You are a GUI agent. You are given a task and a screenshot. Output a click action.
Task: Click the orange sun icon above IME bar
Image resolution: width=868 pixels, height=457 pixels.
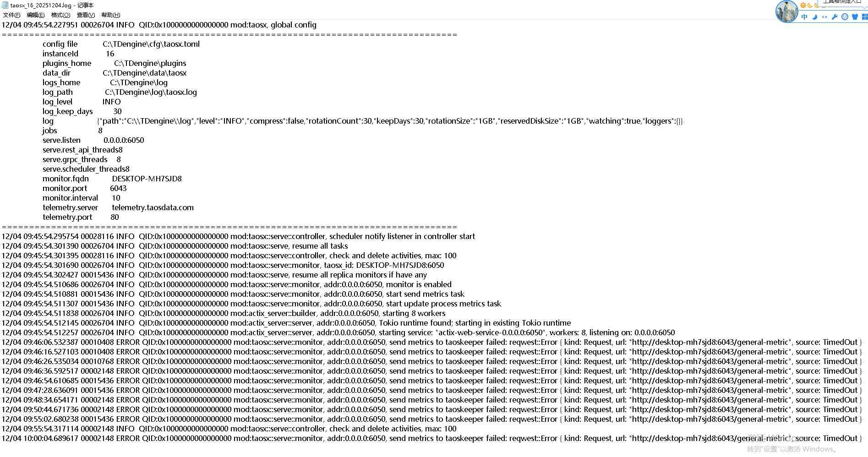pos(803,5)
